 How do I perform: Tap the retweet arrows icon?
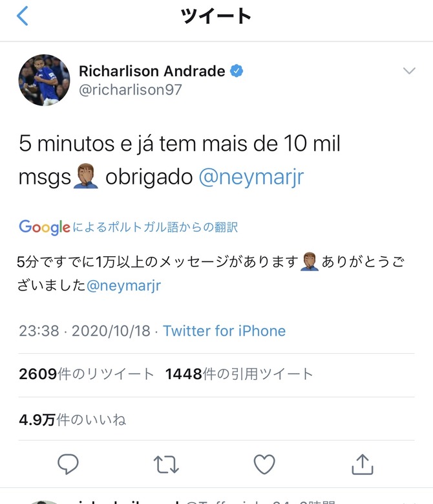coord(166,465)
